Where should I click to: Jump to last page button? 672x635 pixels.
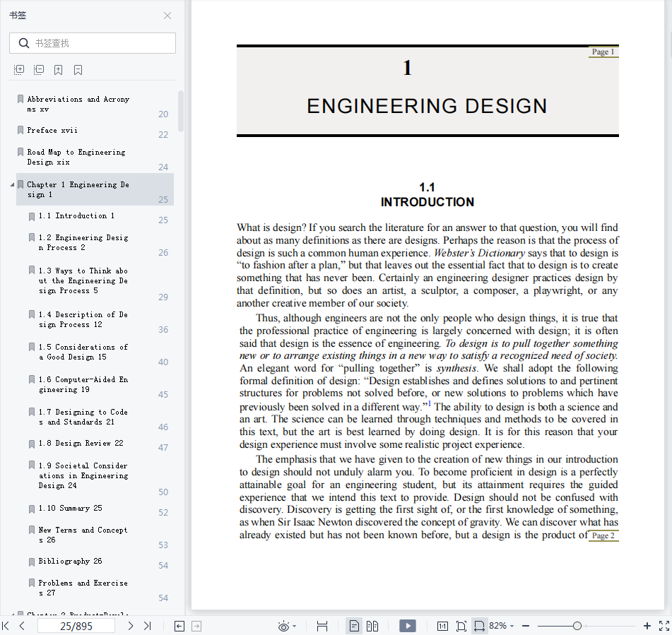point(148,626)
